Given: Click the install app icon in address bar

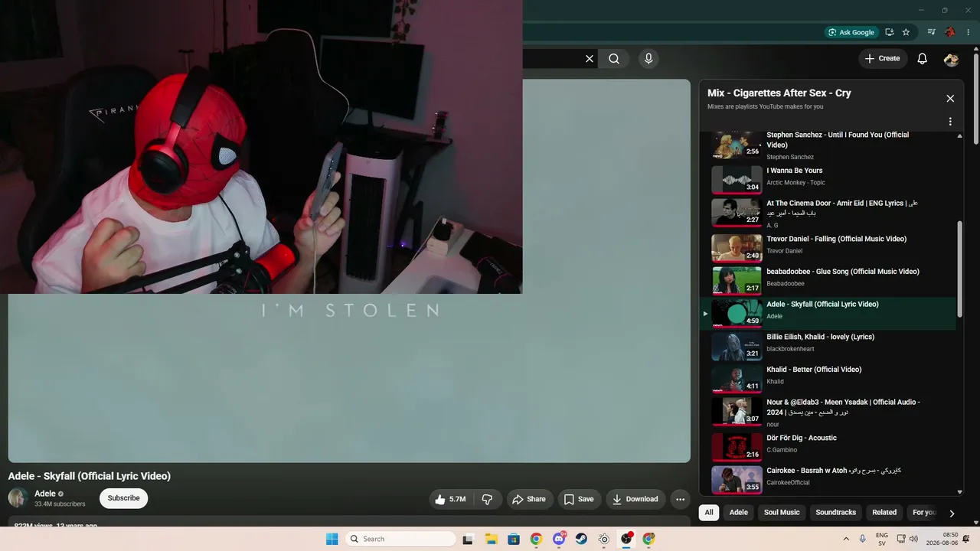Looking at the screenshot, I should tap(889, 32).
